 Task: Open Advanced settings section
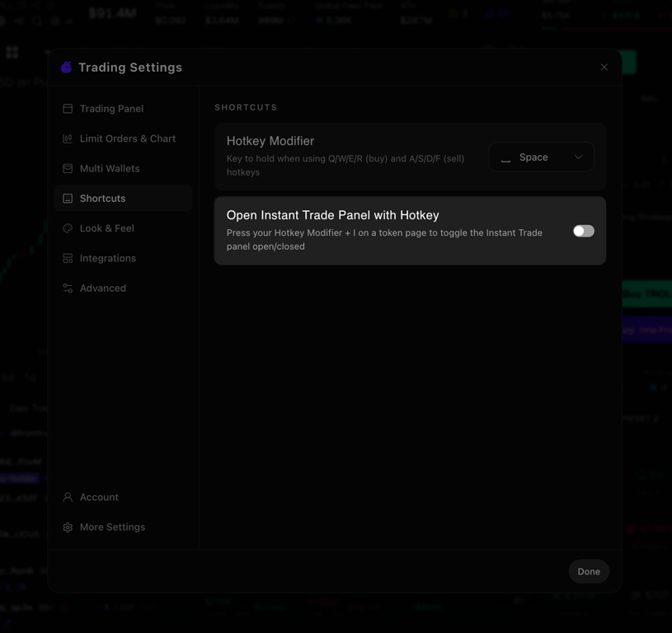pyautogui.click(x=124, y=288)
